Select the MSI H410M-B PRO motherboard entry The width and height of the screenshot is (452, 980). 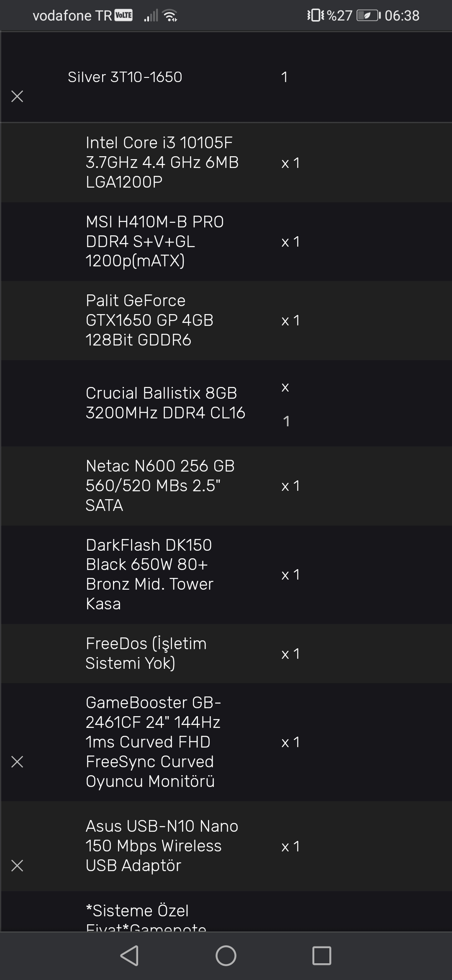click(x=155, y=241)
